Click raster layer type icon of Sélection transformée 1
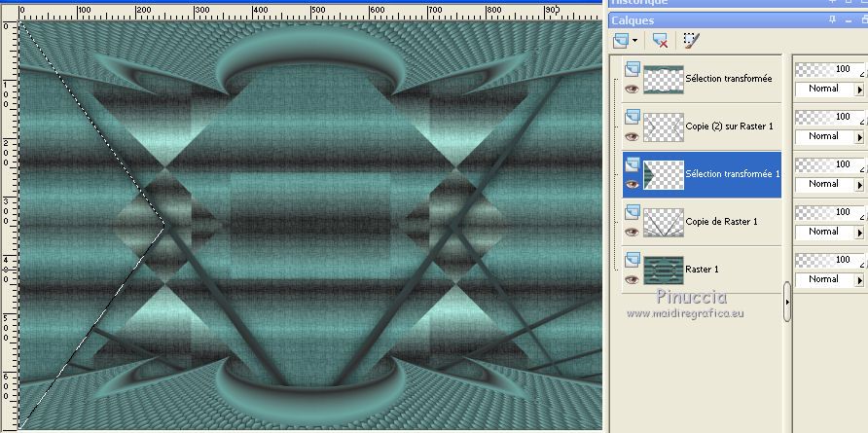 pos(633,164)
